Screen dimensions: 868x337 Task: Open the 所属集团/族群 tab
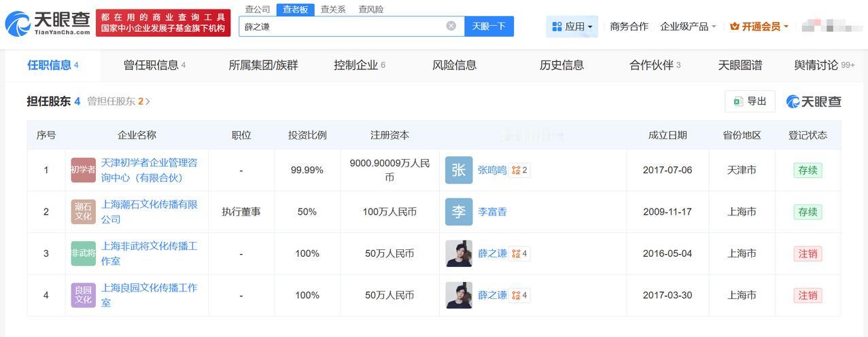pyautogui.click(x=264, y=65)
